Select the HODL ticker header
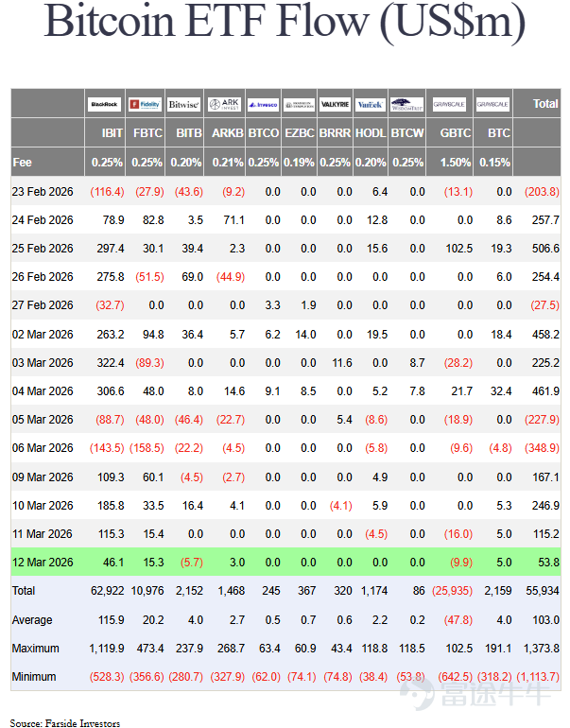 371,133
